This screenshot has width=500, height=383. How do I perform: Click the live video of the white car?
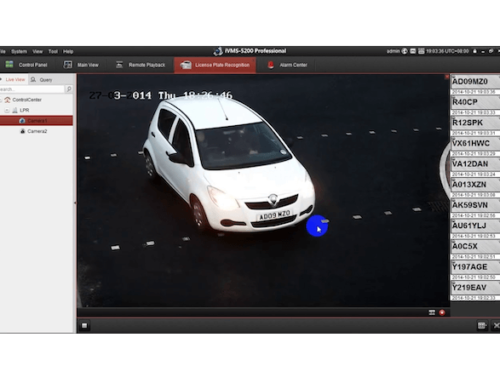(x=263, y=190)
